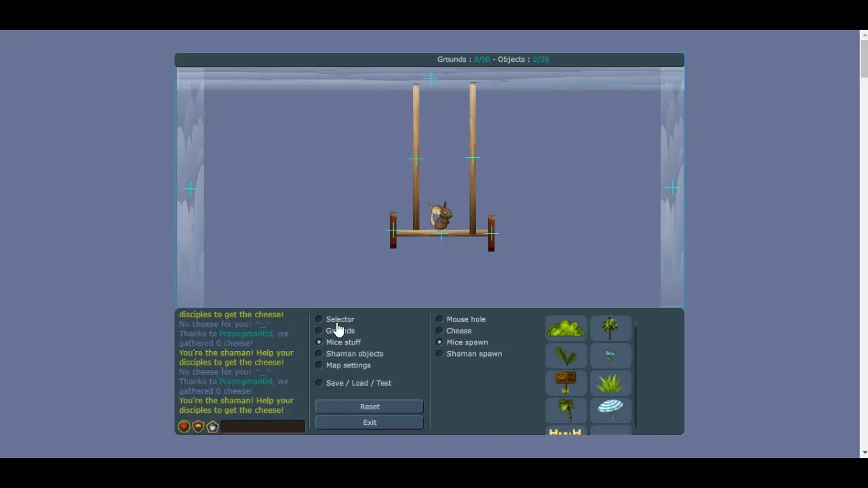Pick the green bush decoration
Viewport: 868px width, 488px height.
coord(566,329)
